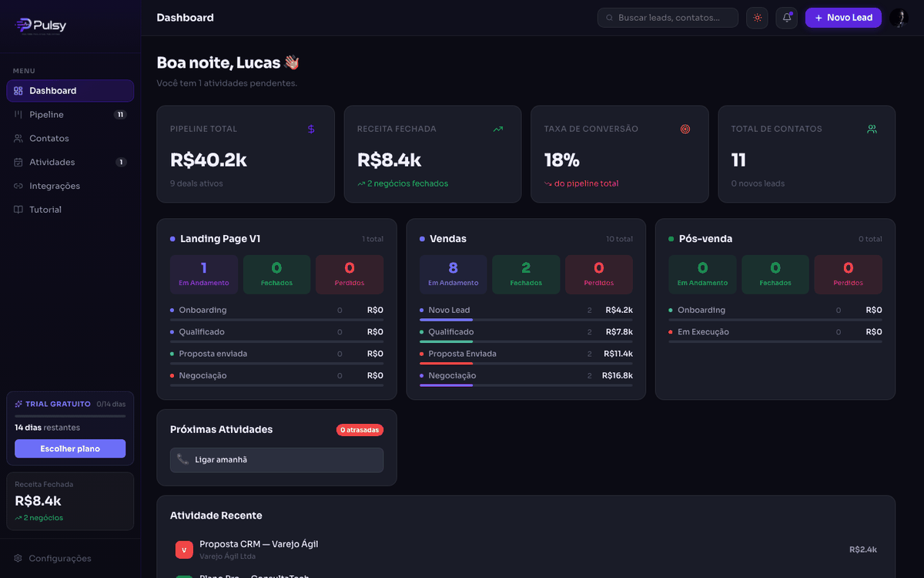Viewport: 924px width, 578px height.
Task: Click the sidebar Receita Fechada R$8.4k widget
Action: pyautogui.click(x=70, y=502)
